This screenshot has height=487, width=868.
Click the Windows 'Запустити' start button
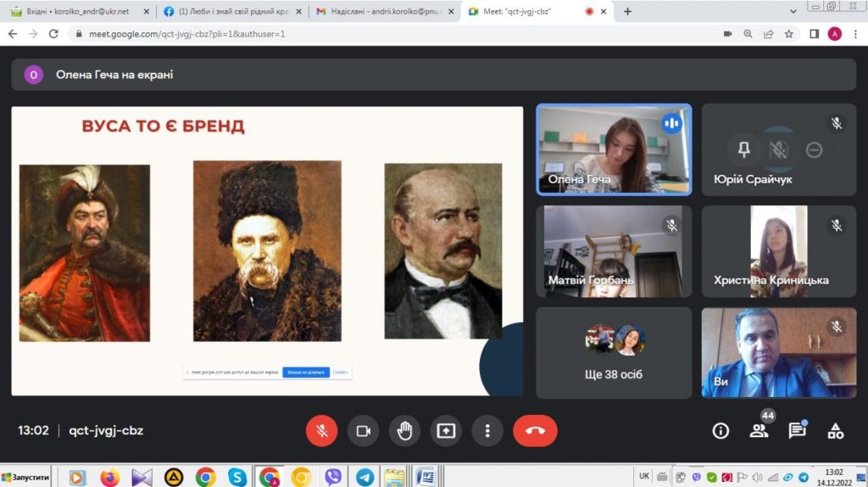coord(25,478)
